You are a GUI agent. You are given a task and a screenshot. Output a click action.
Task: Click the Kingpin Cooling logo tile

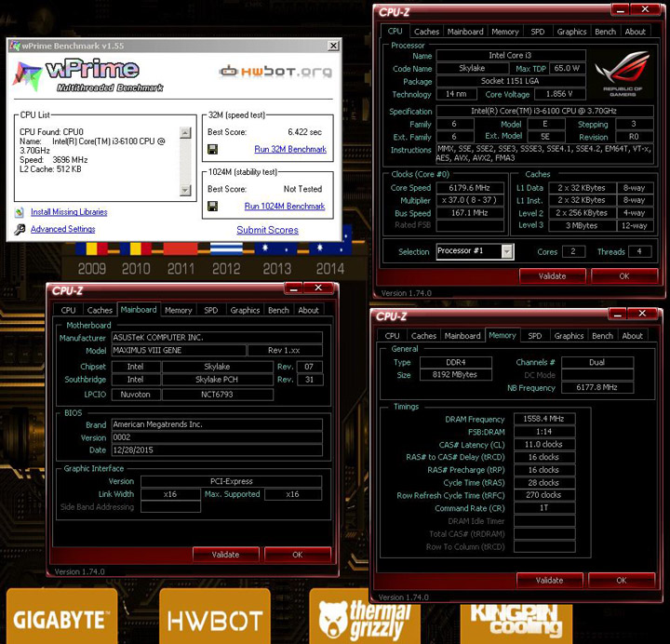coord(516,624)
